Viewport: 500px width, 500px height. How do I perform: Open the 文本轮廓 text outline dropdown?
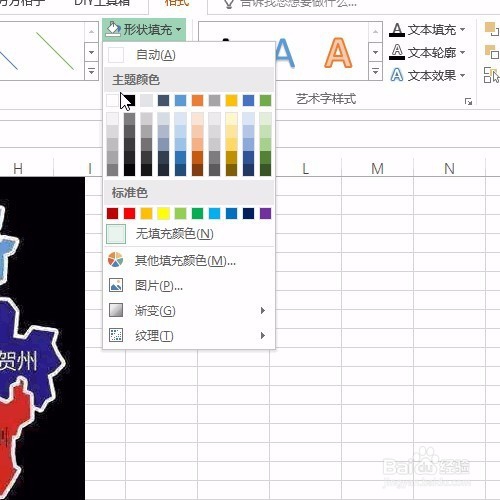click(x=428, y=52)
